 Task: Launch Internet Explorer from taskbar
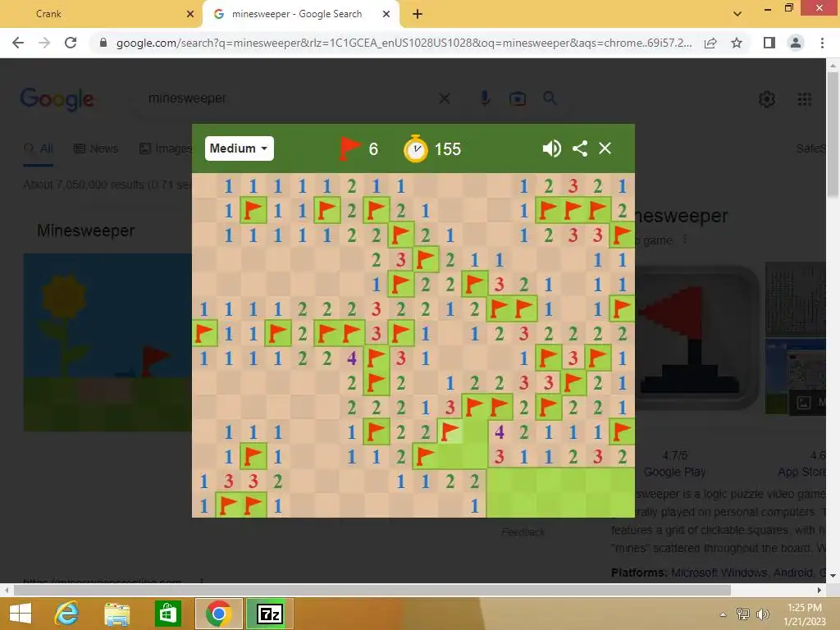point(67,614)
